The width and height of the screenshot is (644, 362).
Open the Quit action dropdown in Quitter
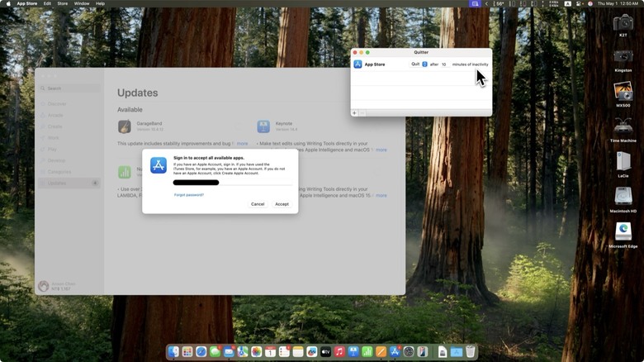pos(419,64)
